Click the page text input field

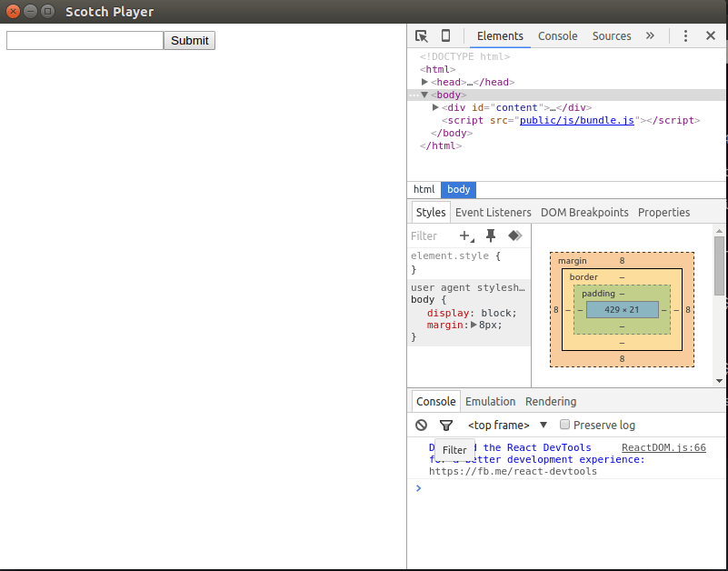coord(85,40)
